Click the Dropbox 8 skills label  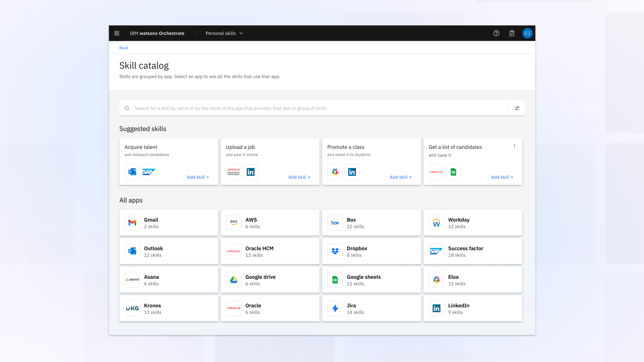click(x=354, y=255)
